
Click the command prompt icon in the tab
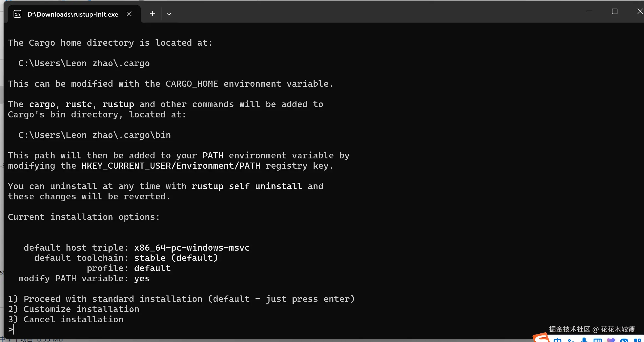tap(17, 14)
